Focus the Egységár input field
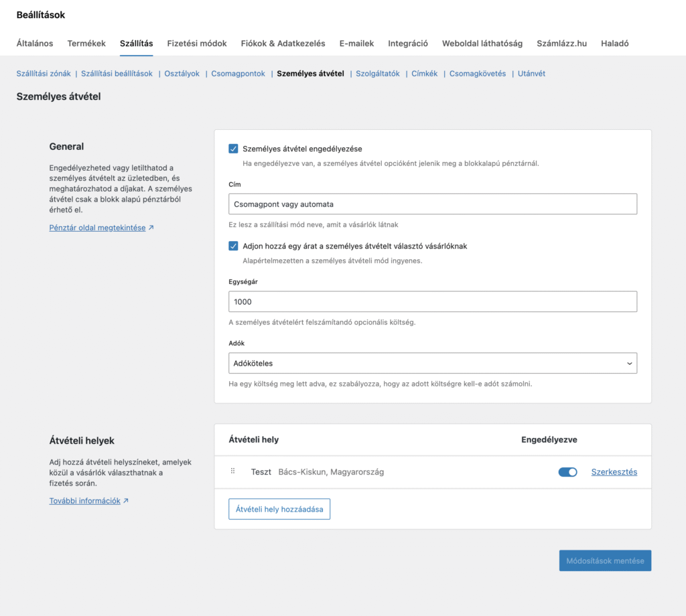The height and width of the screenshot is (616, 686). [432, 301]
